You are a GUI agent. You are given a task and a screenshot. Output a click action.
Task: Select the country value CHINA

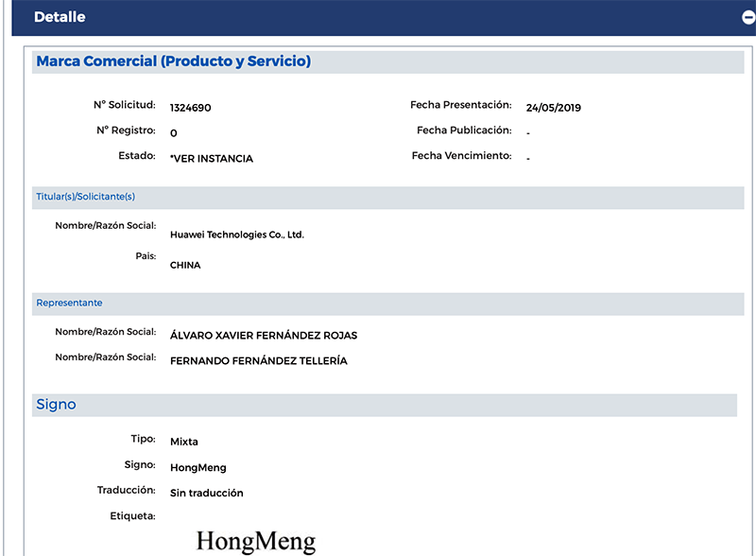185,265
